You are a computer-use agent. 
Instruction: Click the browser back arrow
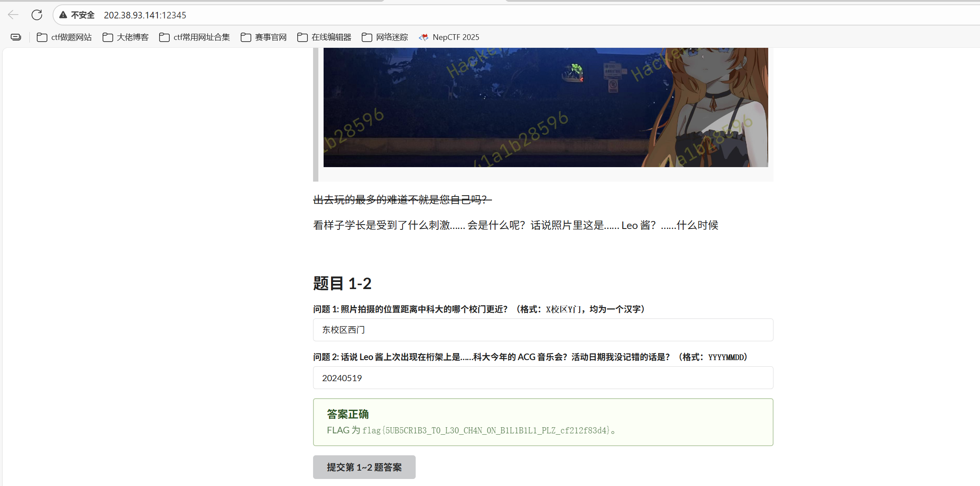coord(13,15)
